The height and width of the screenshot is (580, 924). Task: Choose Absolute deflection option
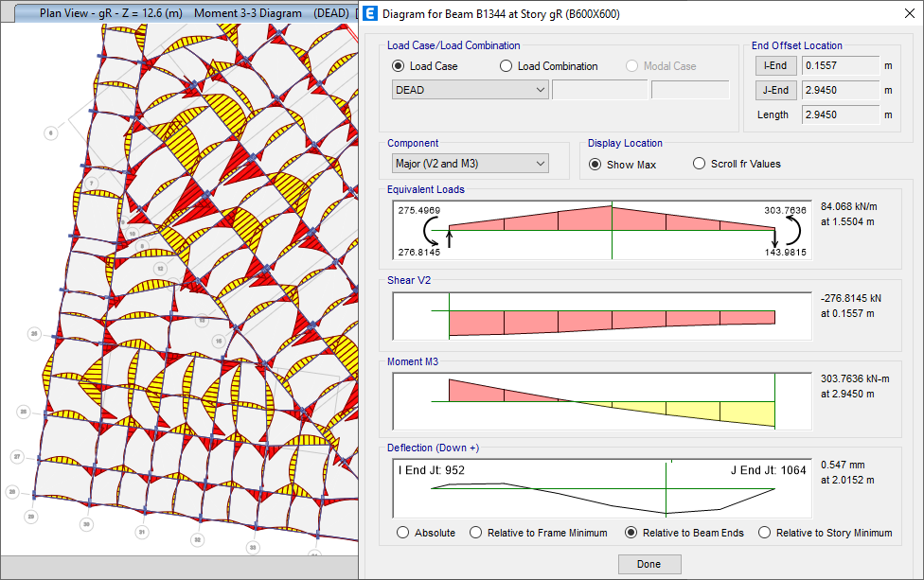(x=403, y=533)
